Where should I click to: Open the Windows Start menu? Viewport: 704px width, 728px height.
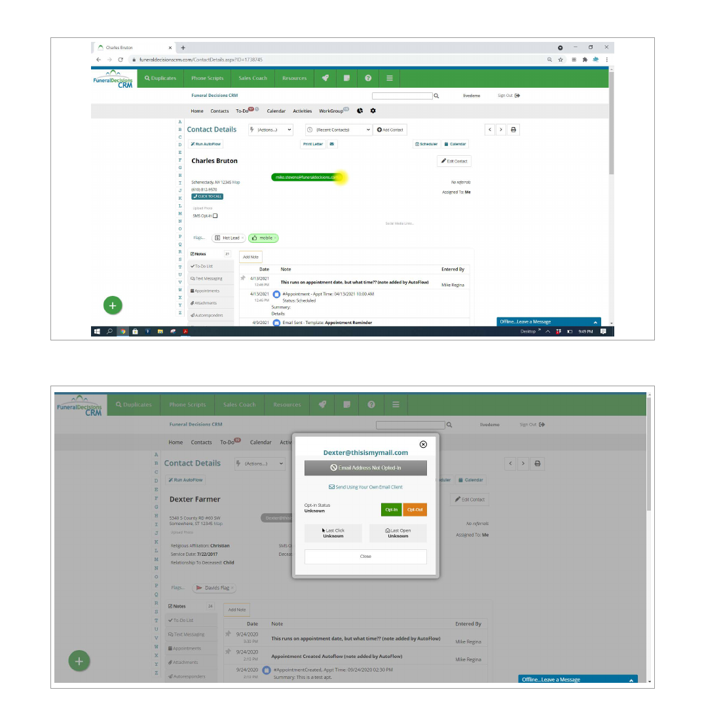click(97, 331)
